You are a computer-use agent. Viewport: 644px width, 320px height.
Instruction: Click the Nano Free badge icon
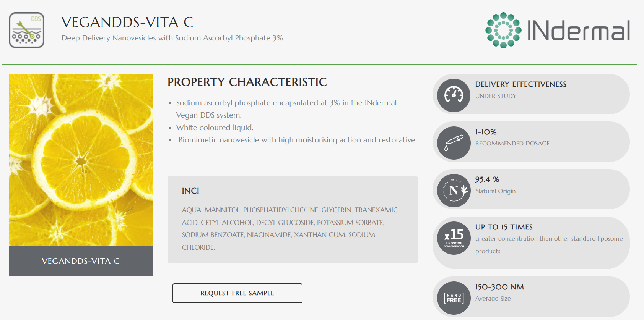coord(454,298)
